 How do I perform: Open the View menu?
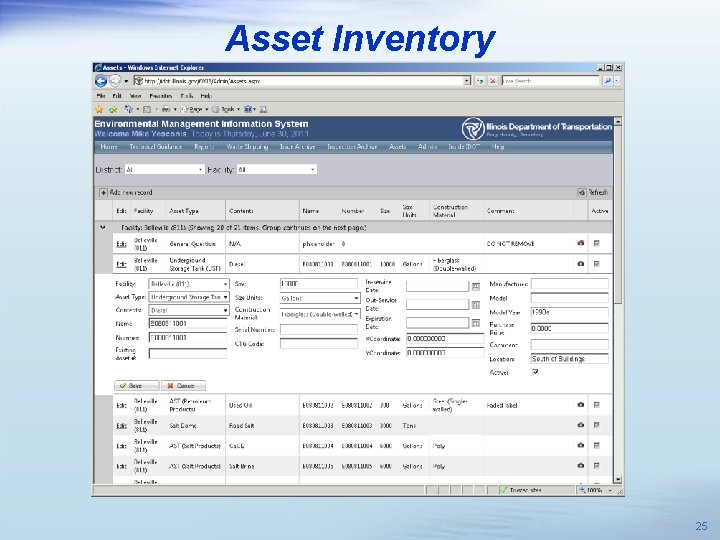(x=135, y=96)
